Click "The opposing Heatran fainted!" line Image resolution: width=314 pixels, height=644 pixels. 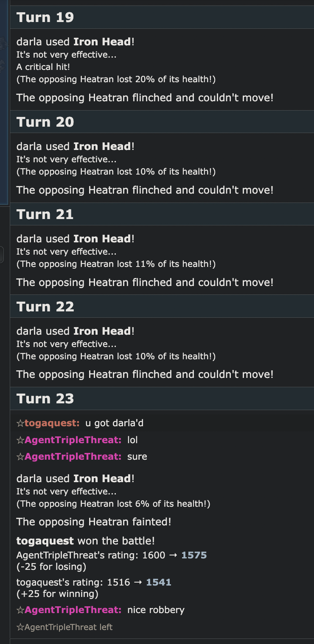(94, 522)
